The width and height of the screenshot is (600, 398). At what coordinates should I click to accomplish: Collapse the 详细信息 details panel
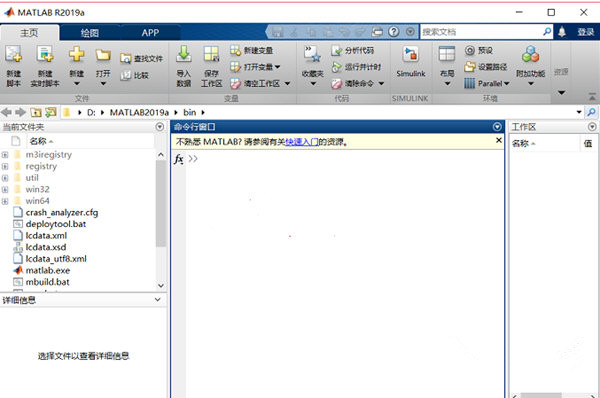click(158, 300)
